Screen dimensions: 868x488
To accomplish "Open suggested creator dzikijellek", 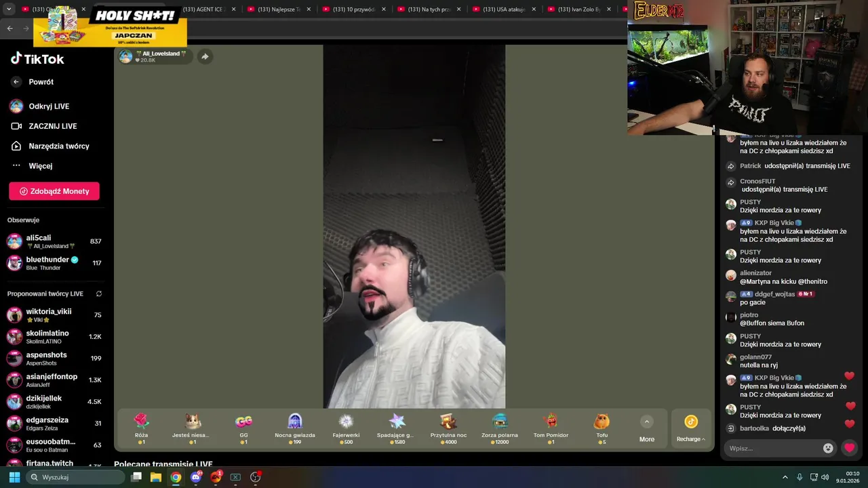I will (54, 402).
